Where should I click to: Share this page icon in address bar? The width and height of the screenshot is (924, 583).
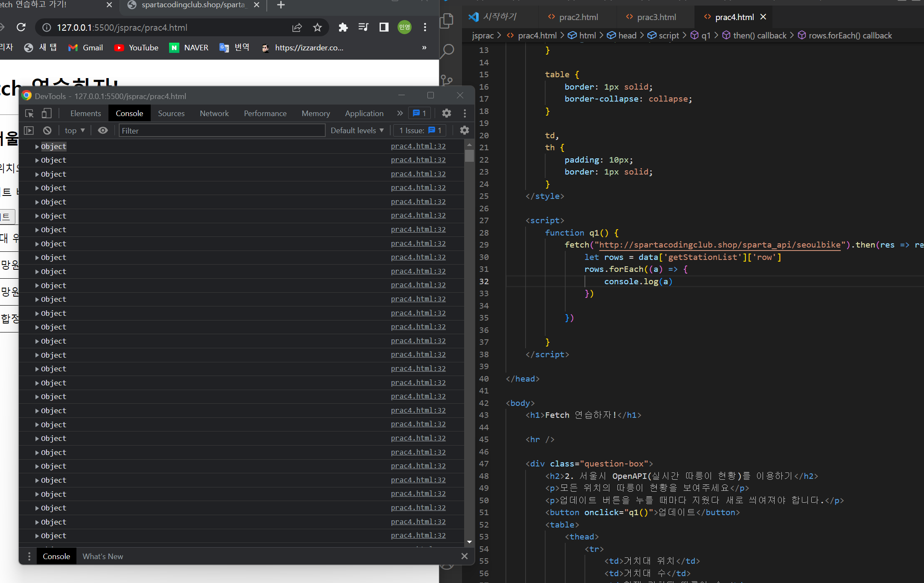pyautogui.click(x=297, y=27)
